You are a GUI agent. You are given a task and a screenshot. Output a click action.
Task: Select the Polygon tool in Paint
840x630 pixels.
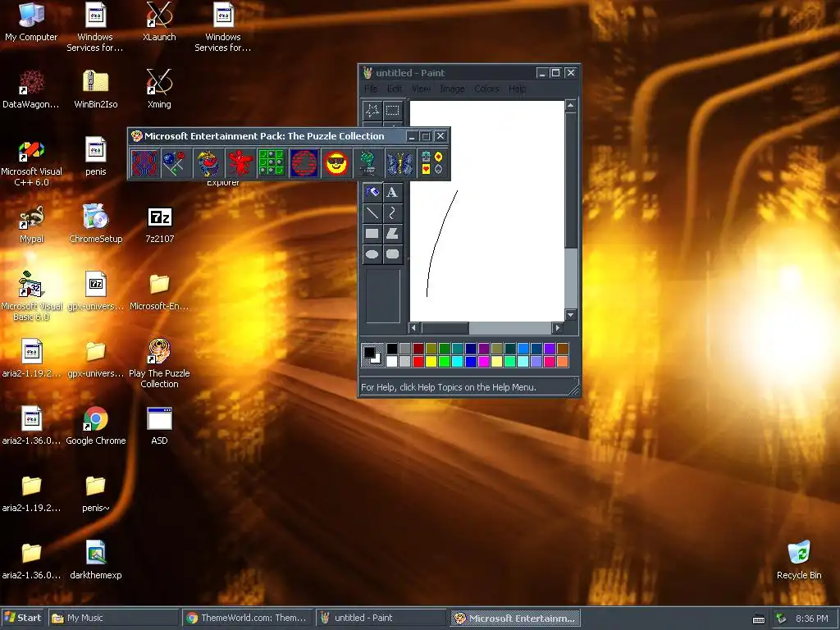click(393, 233)
